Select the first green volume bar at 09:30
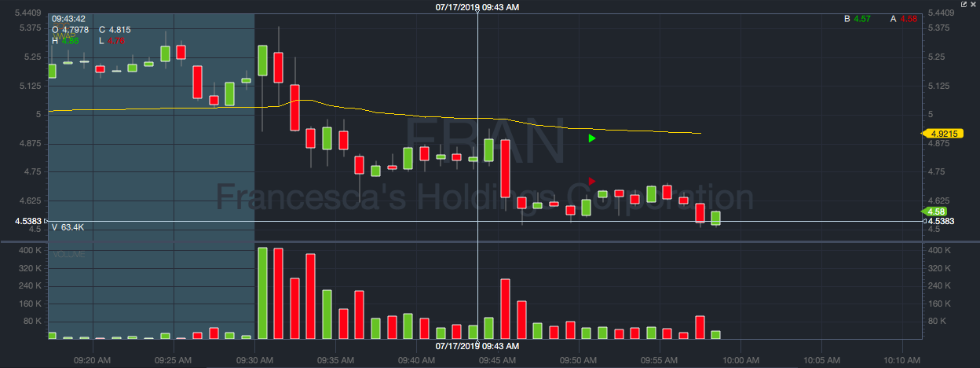This screenshot has width=980, height=368. click(262, 293)
